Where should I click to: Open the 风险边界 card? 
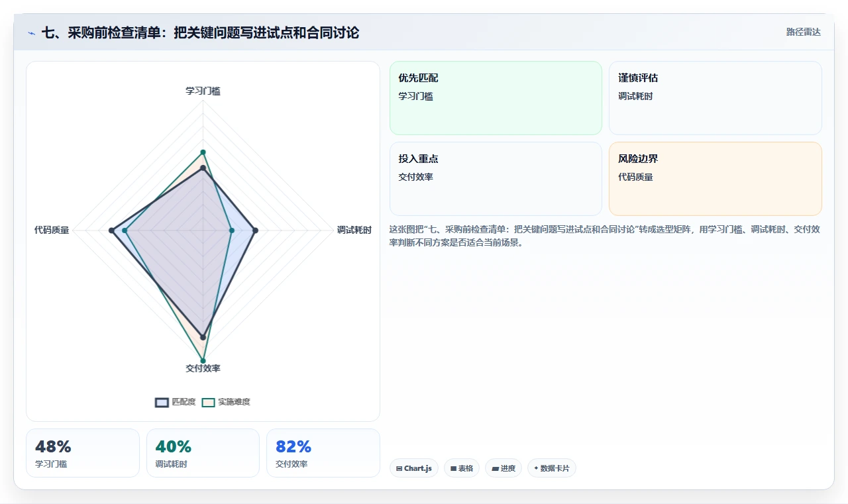coord(715,179)
